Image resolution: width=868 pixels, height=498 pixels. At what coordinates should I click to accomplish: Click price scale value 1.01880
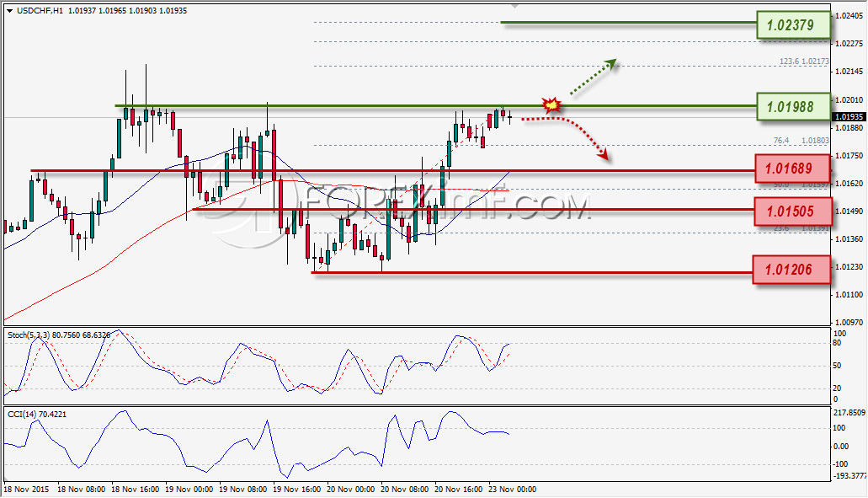[x=849, y=127]
